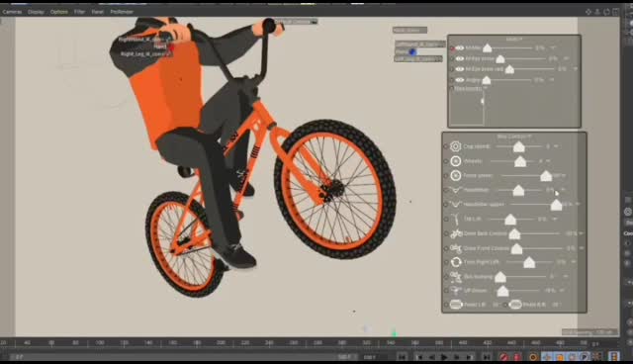Open the dropdown arrow on Cog speed row
Image resolution: width=633 pixels, height=364 pixels.
click(x=556, y=146)
